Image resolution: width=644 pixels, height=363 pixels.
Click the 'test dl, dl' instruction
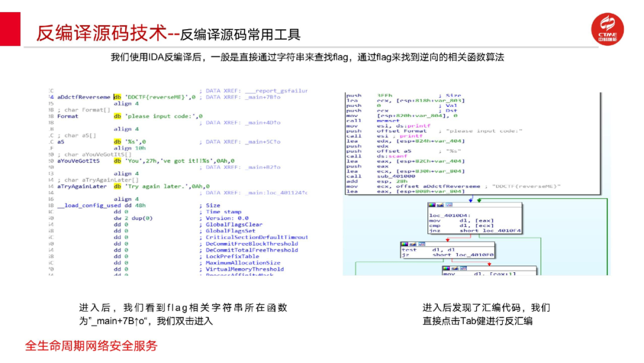click(x=428, y=250)
